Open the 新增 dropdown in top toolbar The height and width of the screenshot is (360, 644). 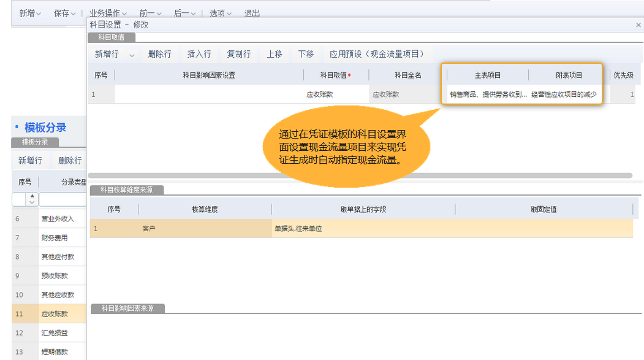click(x=30, y=13)
